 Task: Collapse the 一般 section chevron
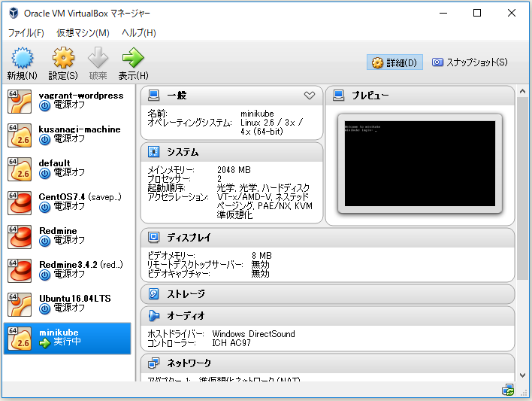click(x=309, y=96)
